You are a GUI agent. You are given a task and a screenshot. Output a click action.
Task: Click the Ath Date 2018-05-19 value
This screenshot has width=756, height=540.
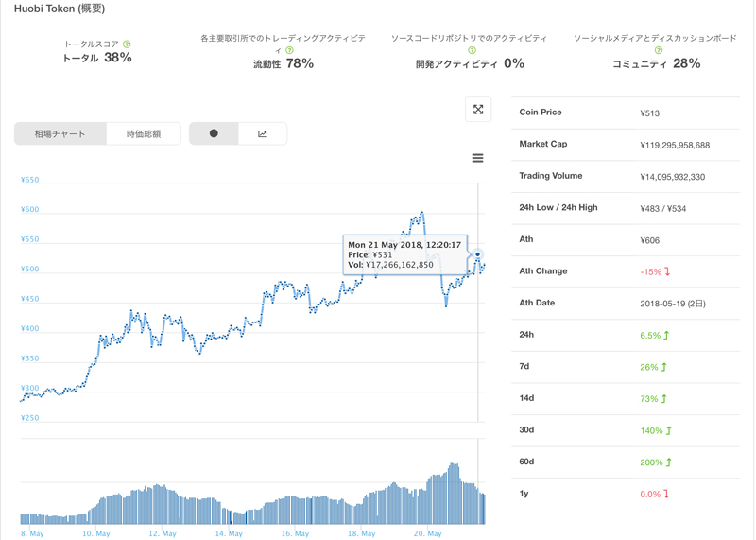pos(673,304)
